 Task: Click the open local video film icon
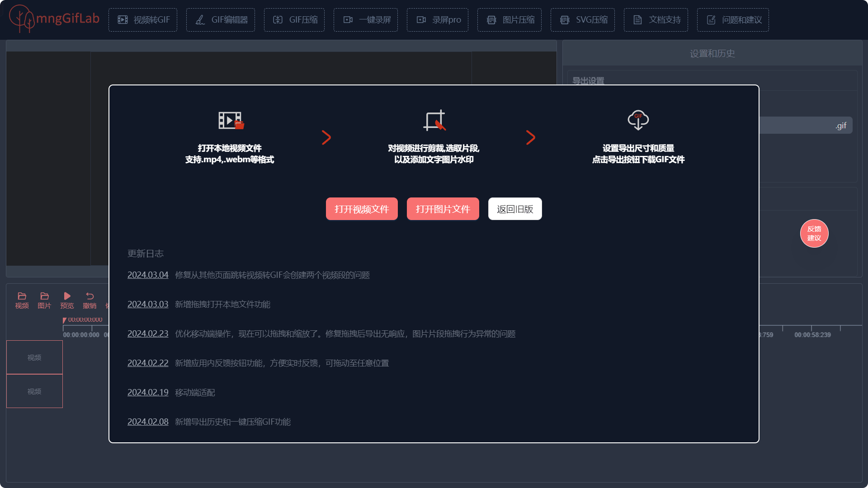click(231, 120)
